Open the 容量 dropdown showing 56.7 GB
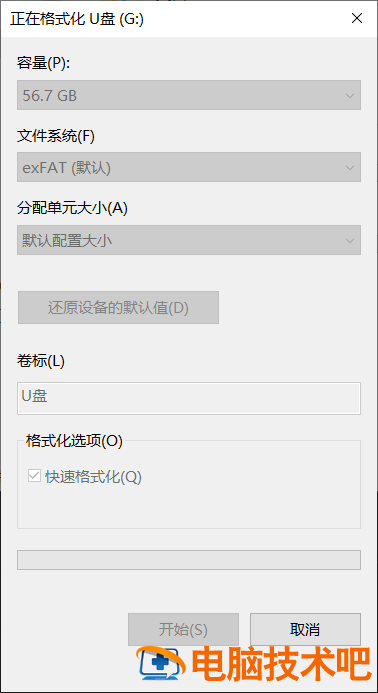 (x=189, y=95)
